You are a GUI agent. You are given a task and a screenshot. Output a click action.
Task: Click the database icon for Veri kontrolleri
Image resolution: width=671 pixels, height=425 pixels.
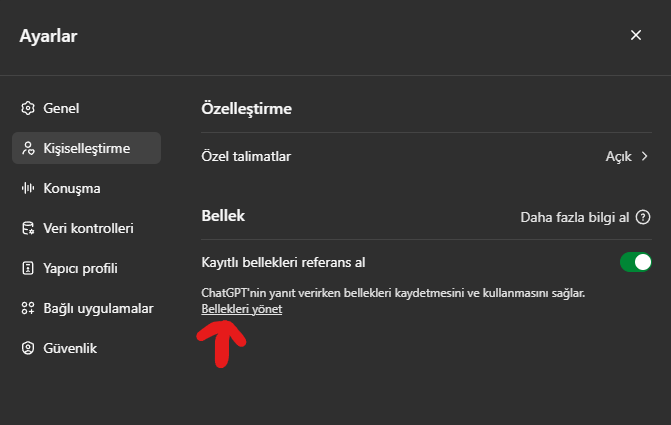(x=28, y=228)
